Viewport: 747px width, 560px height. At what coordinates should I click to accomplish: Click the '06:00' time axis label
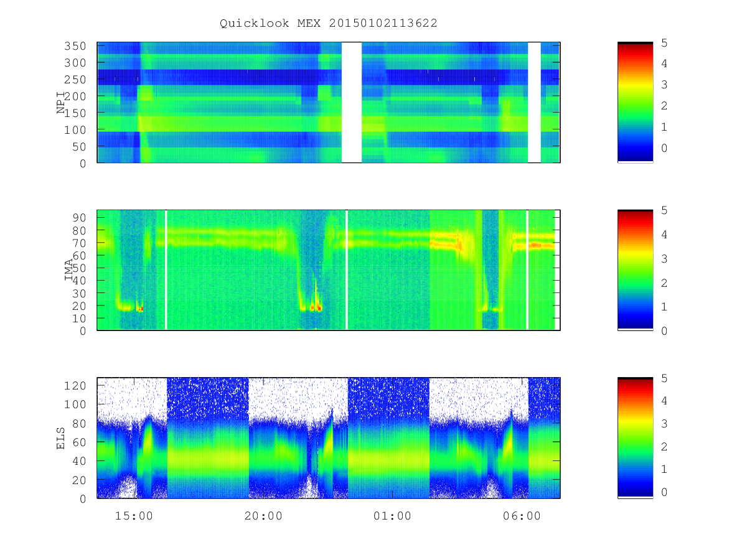click(522, 516)
